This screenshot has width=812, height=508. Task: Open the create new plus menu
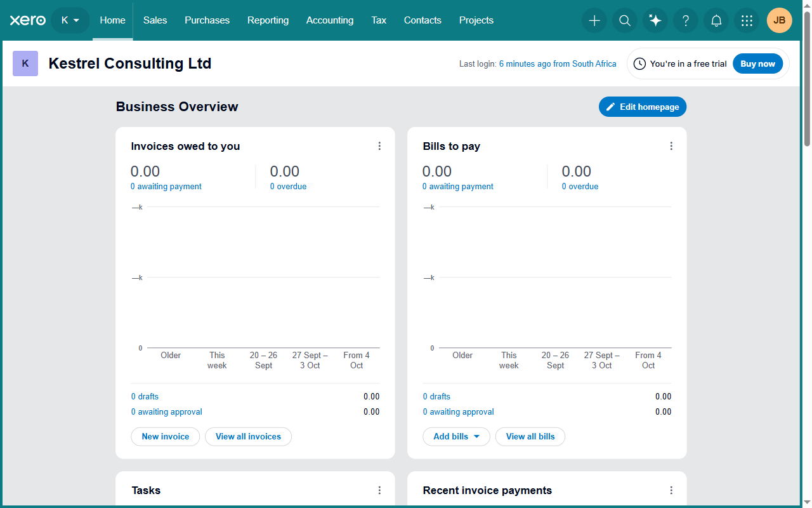pos(594,20)
